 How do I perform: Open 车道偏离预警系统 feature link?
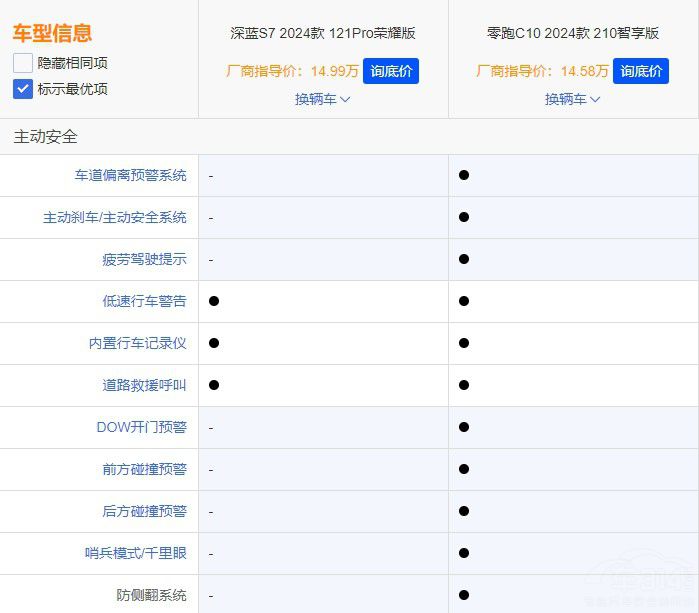coord(130,175)
